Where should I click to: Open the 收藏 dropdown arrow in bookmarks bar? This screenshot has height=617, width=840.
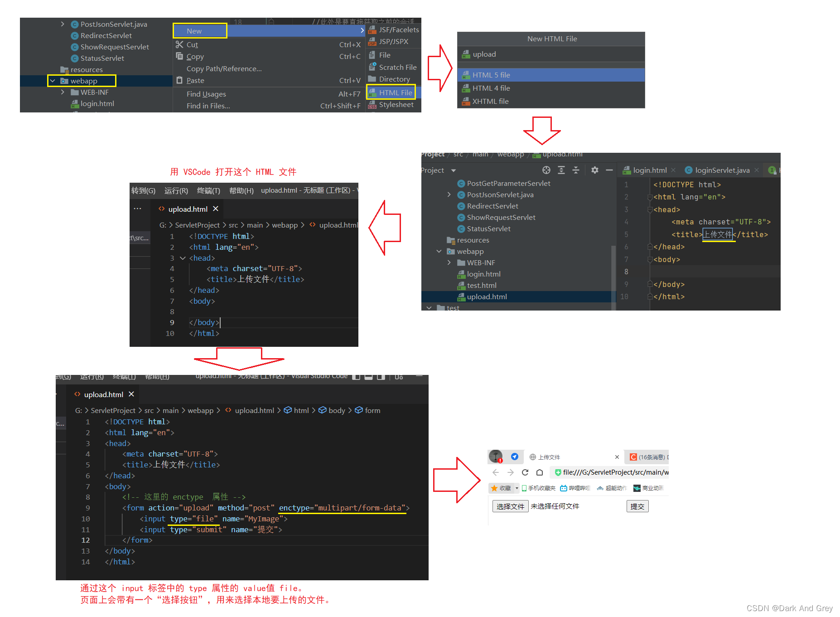tap(517, 488)
